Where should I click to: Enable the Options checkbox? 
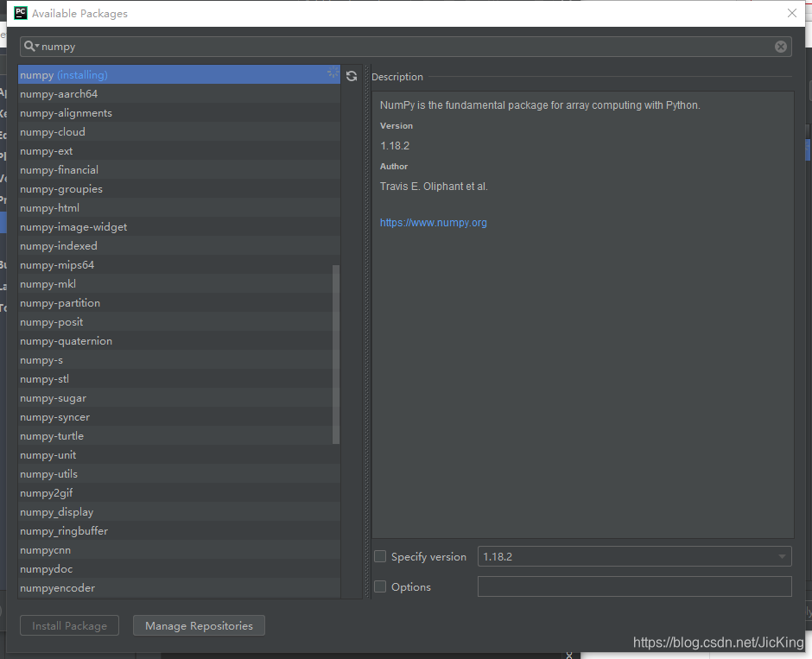tap(380, 586)
